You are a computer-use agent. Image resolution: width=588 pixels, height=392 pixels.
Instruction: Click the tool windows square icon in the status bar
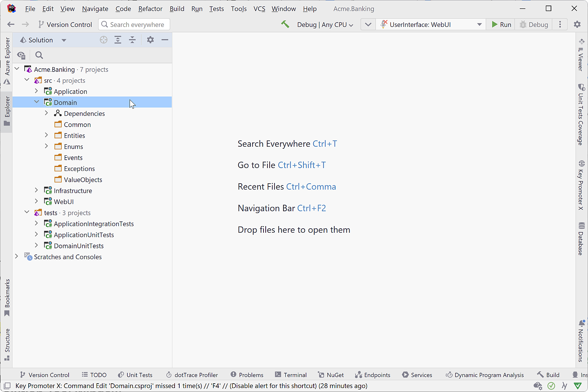coord(7,386)
